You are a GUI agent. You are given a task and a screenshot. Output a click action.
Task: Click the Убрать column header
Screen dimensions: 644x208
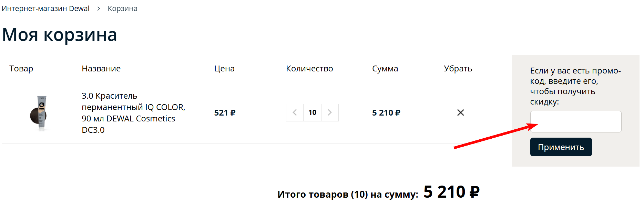coord(458,69)
